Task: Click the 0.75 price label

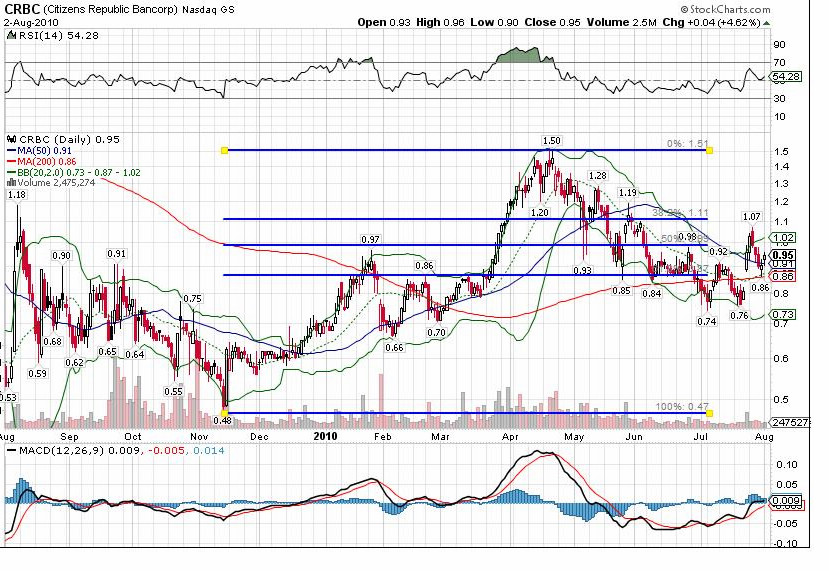Action: 192,299
